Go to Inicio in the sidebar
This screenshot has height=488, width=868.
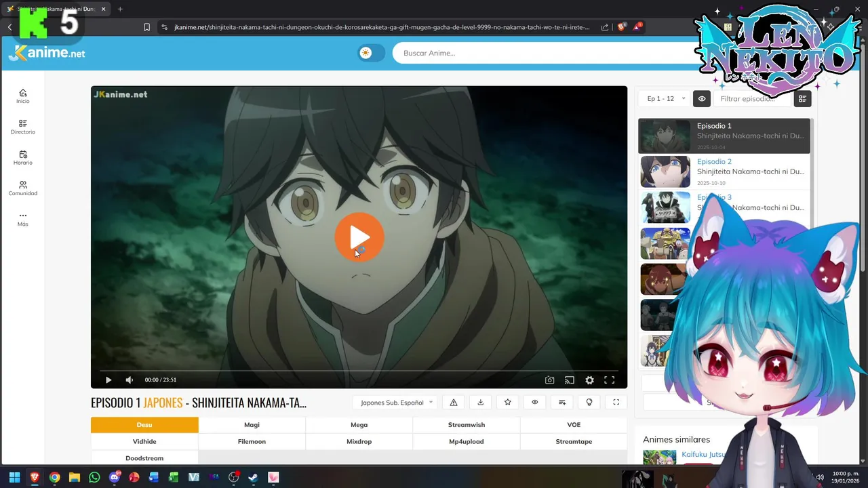click(23, 96)
